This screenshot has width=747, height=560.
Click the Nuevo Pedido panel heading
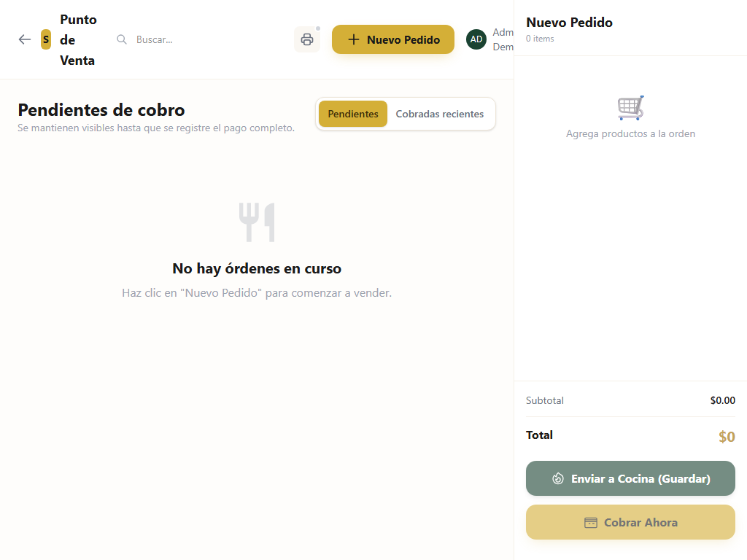[569, 23]
